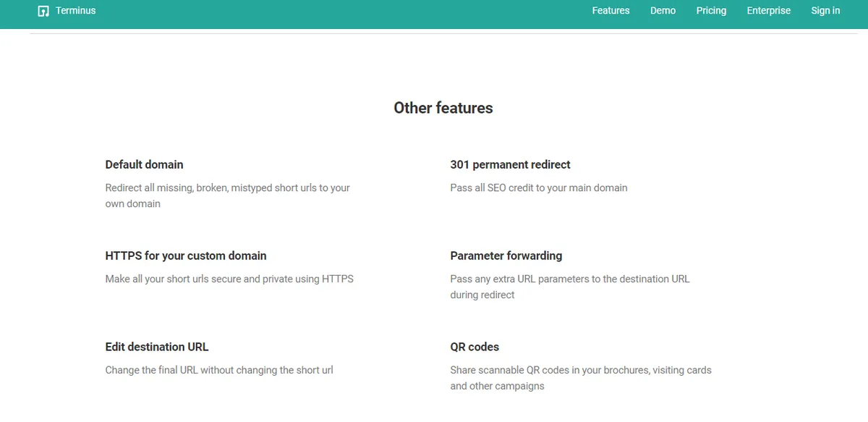868x422 pixels.
Task: Click the Sign in link
Action: pos(825,11)
